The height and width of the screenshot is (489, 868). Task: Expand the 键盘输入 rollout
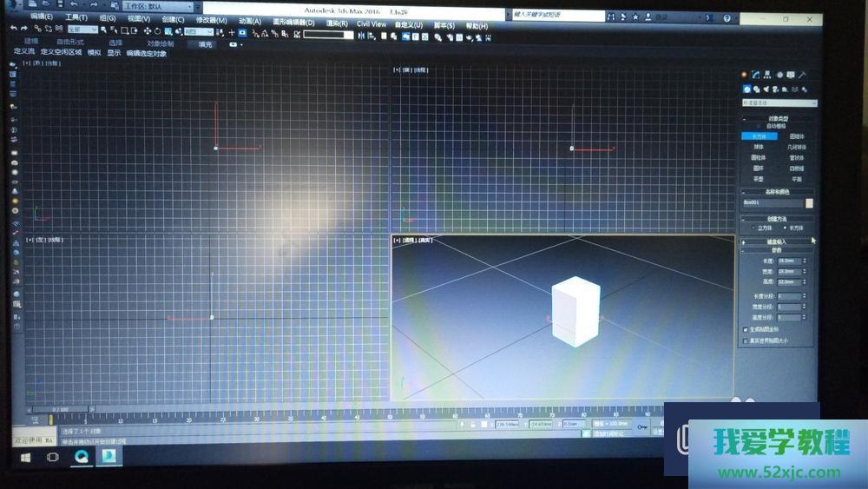777,242
